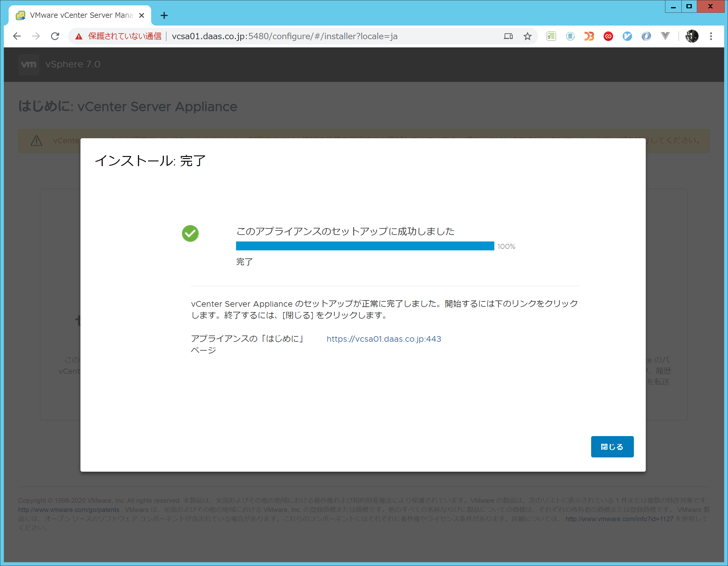
Task: Open the green spreadsheet extension icon
Action: coord(551,36)
